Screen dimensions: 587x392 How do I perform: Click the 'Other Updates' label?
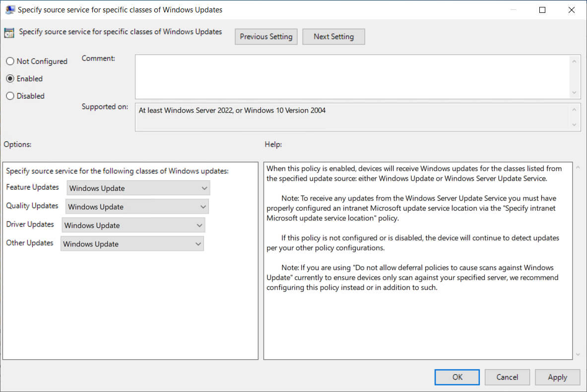[x=30, y=243]
